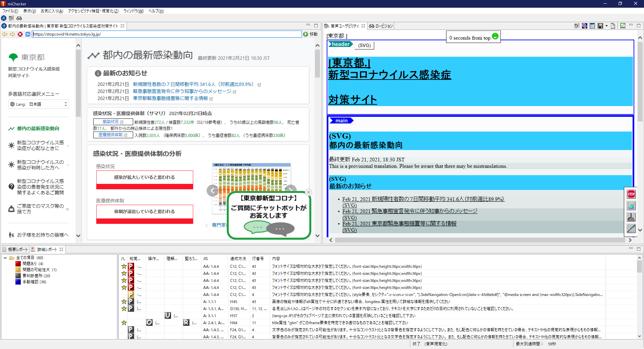Sort by the 達成方法 column header
The width and height of the screenshot is (644, 349).
click(x=238, y=259)
